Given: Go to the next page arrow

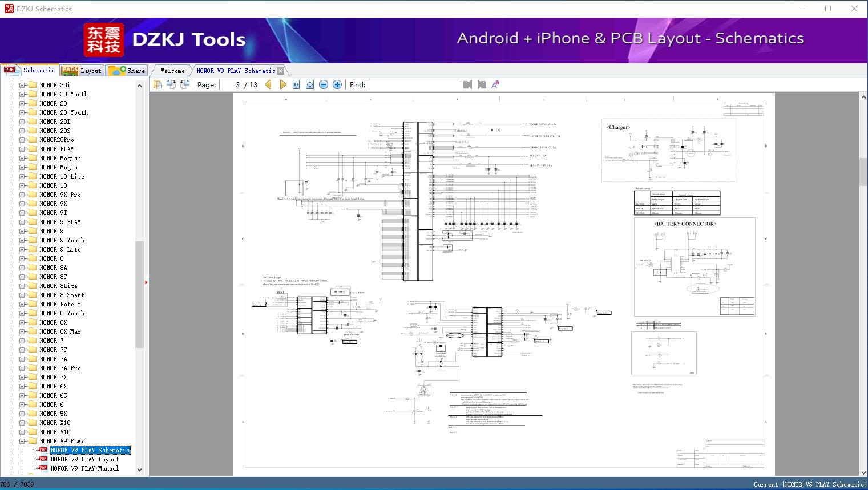Looking at the screenshot, I should [x=282, y=84].
